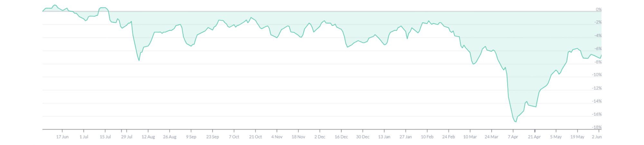Screen dimensions: 644x145
Task: Click the deepest drawdown trough near 7 Apr
Action: tap(516, 122)
